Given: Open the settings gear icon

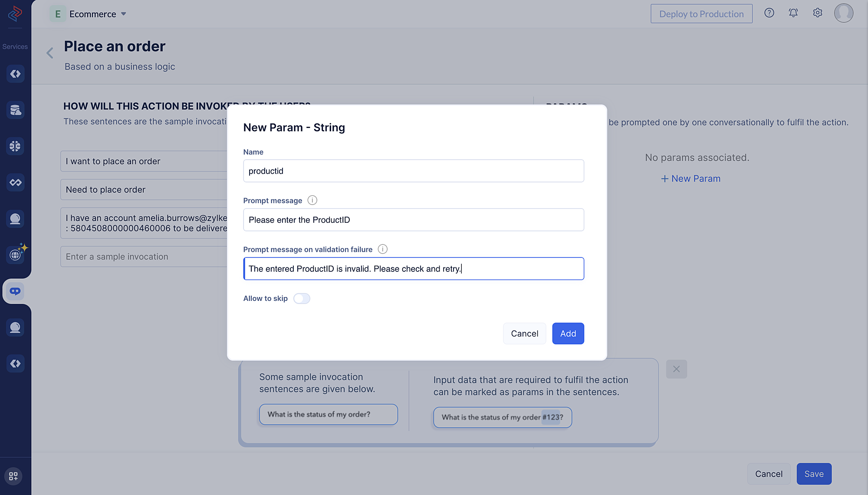Looking at the screenshot, I should (817, 13).
